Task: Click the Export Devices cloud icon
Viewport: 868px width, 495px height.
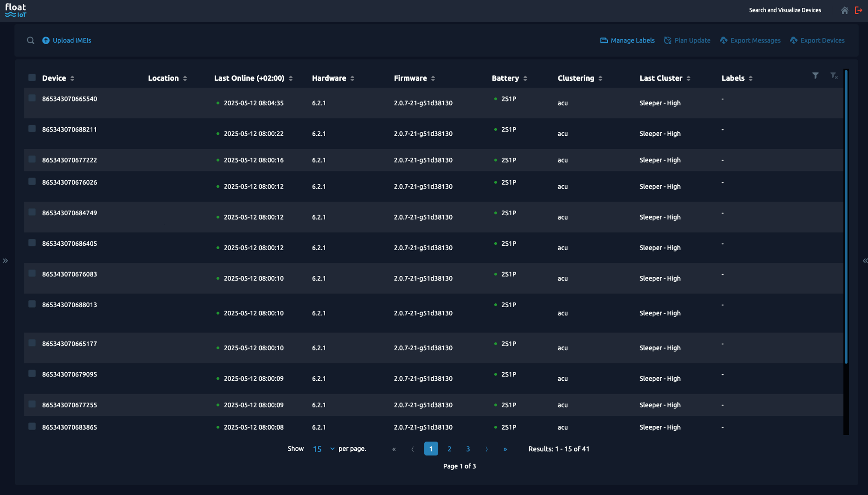Action: coord(794,40)
